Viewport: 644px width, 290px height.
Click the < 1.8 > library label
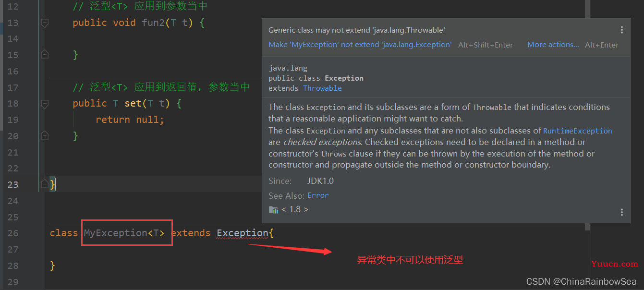tap(295, 209)
